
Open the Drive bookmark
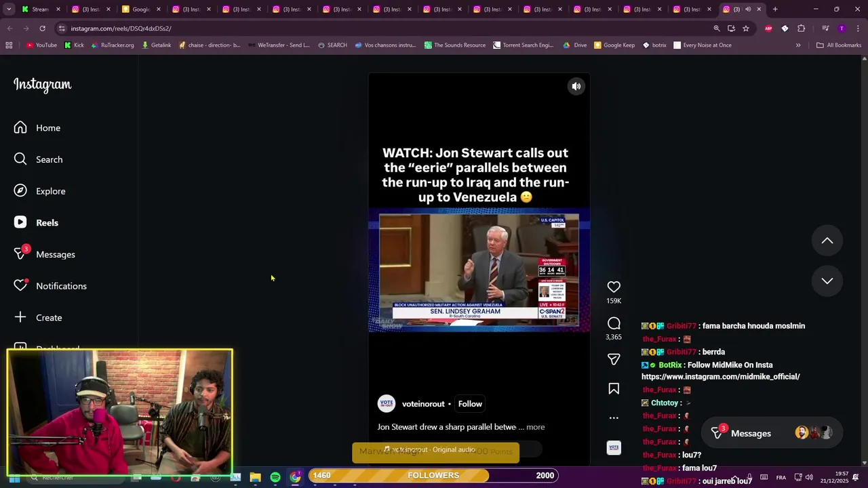coord(575,45)
